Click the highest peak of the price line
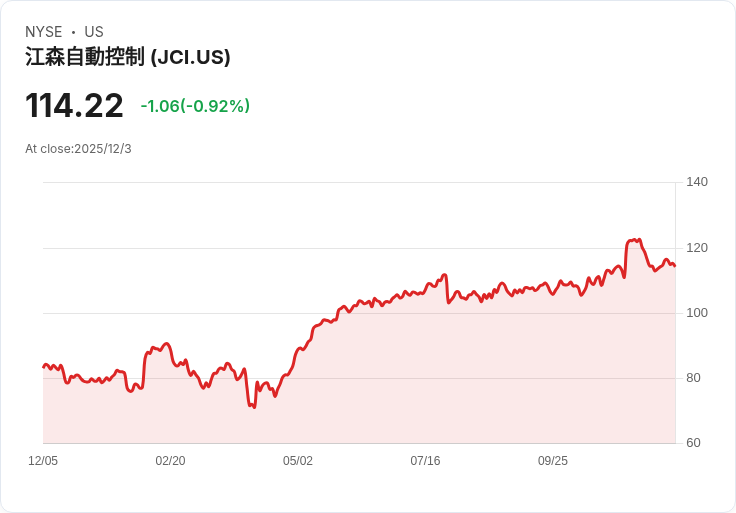This screenshot has width=736, height=513. pyautogui.click(x=637, y=240)
